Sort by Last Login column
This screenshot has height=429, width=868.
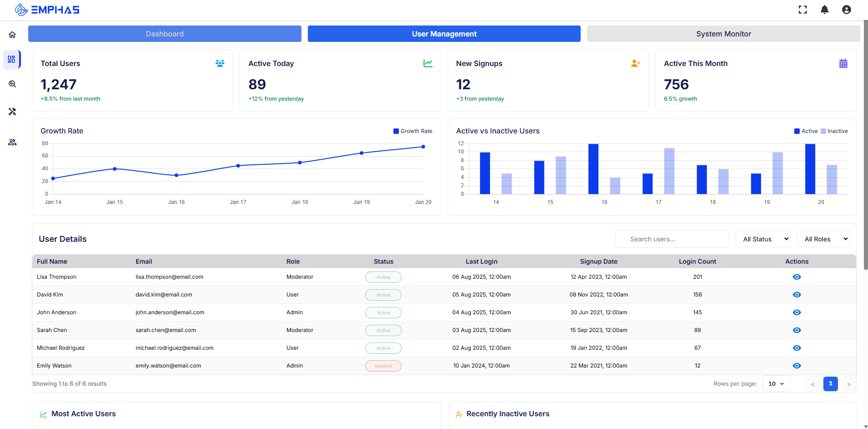[481, 261]
